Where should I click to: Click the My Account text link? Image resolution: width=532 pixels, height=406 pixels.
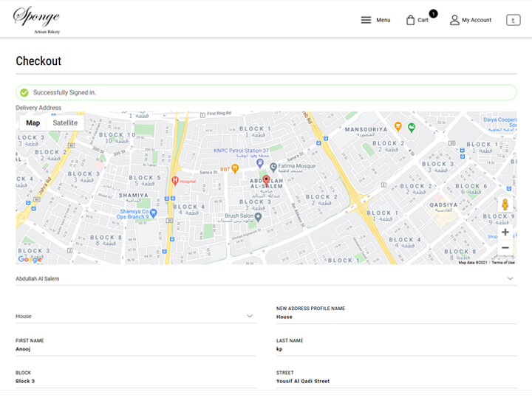(477, 20)
